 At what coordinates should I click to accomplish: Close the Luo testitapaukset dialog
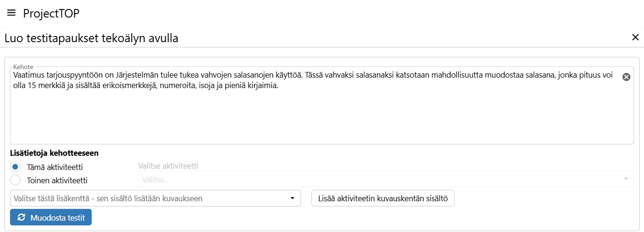(x=635, y=37)
